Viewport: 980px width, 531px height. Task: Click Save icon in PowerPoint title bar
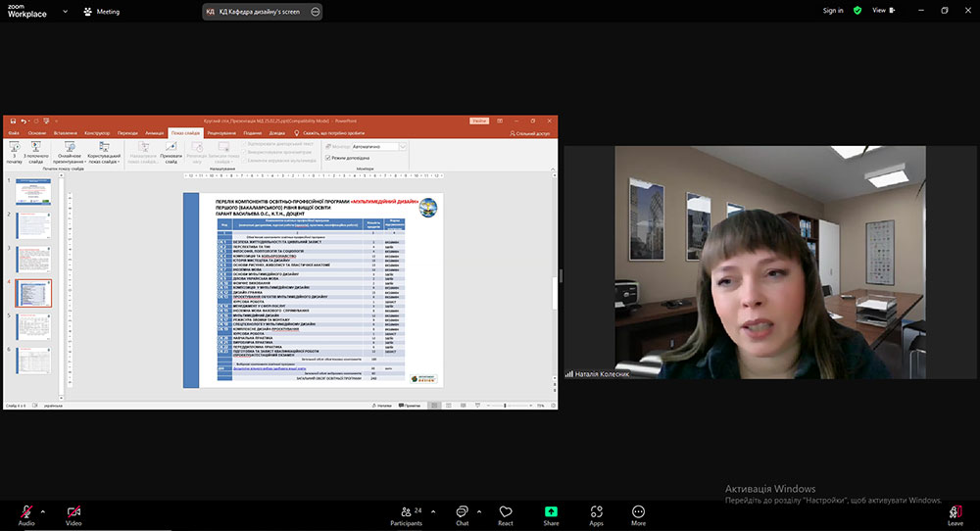(13, 121)
